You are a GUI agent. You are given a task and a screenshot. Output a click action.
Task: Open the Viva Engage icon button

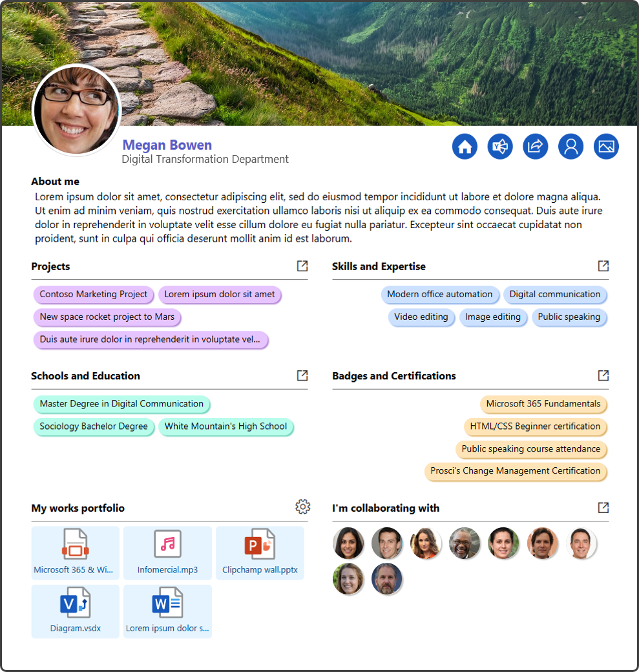pos(500,147)
